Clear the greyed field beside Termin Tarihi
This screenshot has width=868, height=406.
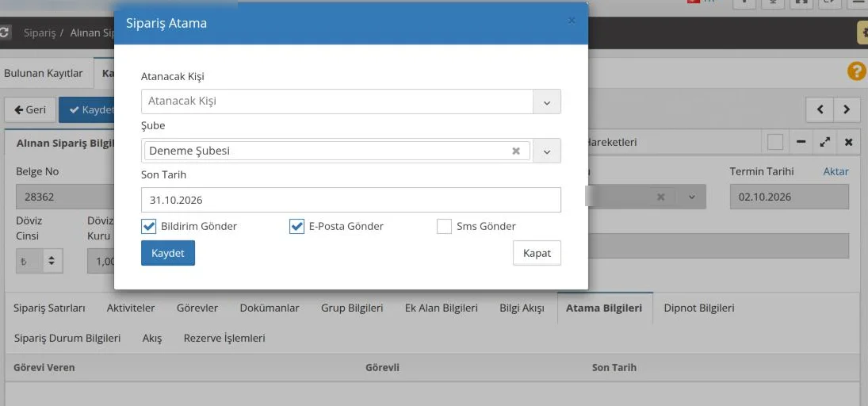click(x=660, y=197)
